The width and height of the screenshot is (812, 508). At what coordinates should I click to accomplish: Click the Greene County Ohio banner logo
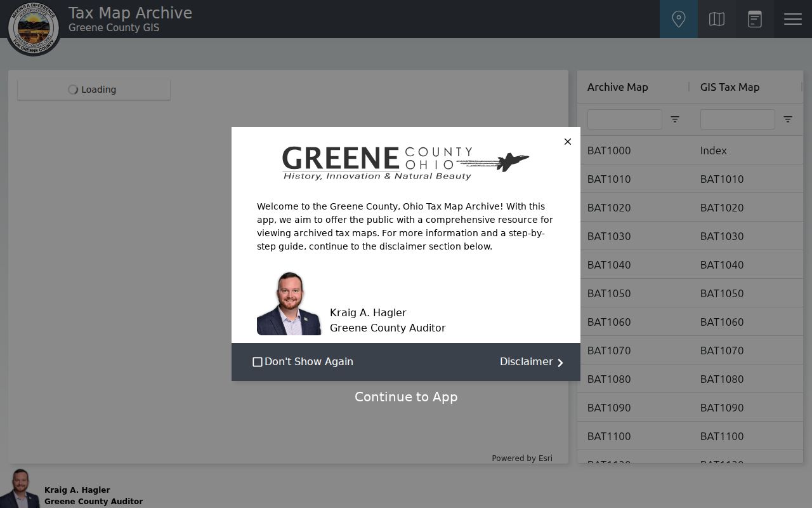[x=406, y=163]
